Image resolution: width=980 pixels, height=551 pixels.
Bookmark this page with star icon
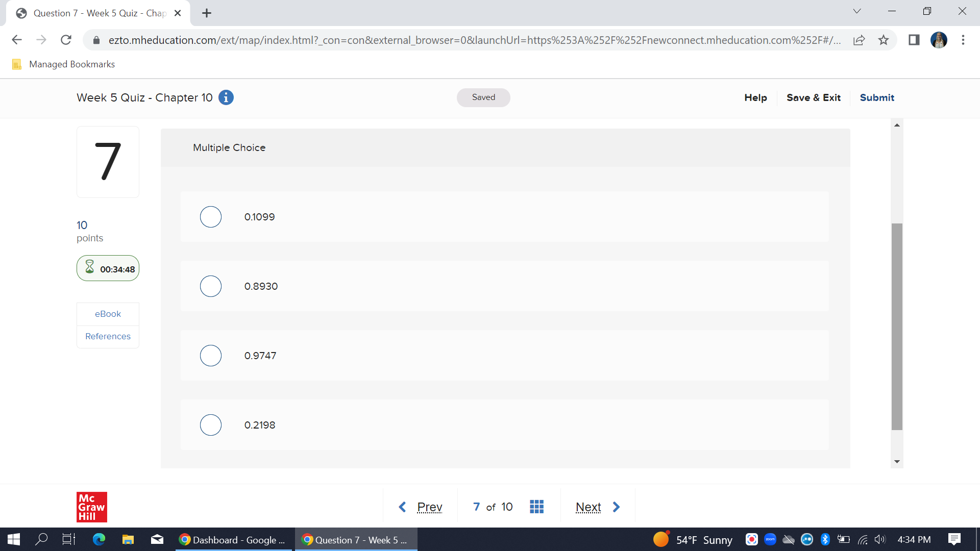tap(884, 40)
